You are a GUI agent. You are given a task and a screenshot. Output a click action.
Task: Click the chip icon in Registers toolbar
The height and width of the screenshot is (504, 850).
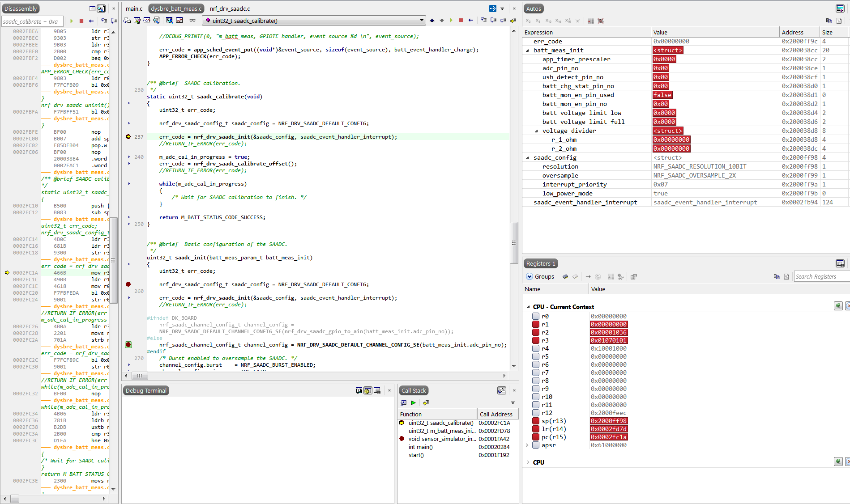click(x=565, y=277)
